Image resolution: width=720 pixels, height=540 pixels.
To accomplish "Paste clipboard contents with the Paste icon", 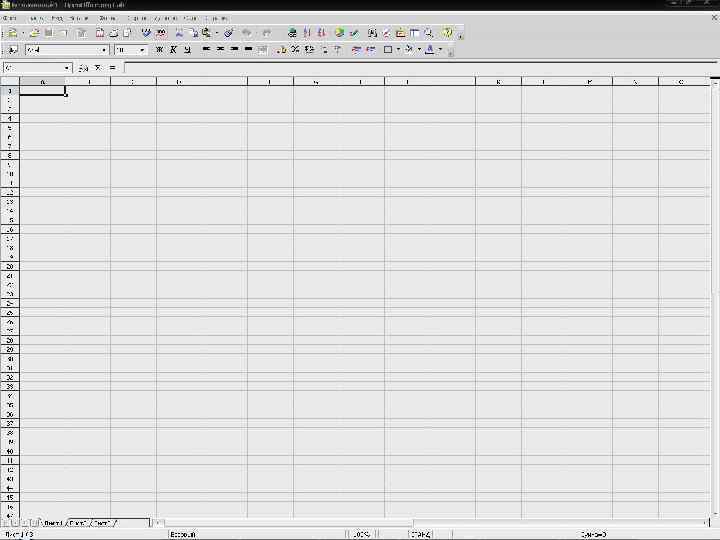I will point(207,33).
